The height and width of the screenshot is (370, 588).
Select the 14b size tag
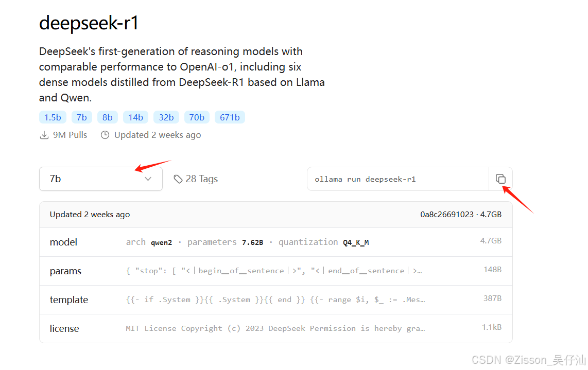(x=135, y=117)
